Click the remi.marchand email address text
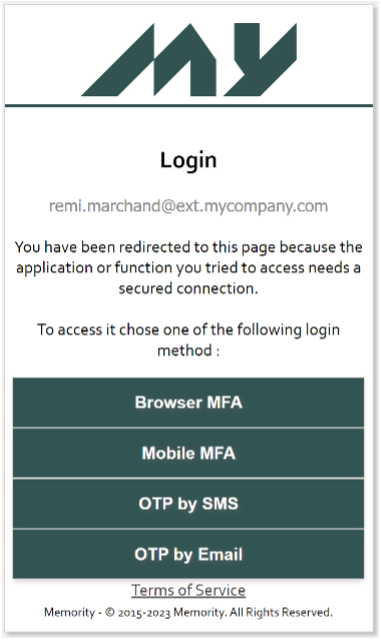The image size is (381, 641). [x=188, y=206]
